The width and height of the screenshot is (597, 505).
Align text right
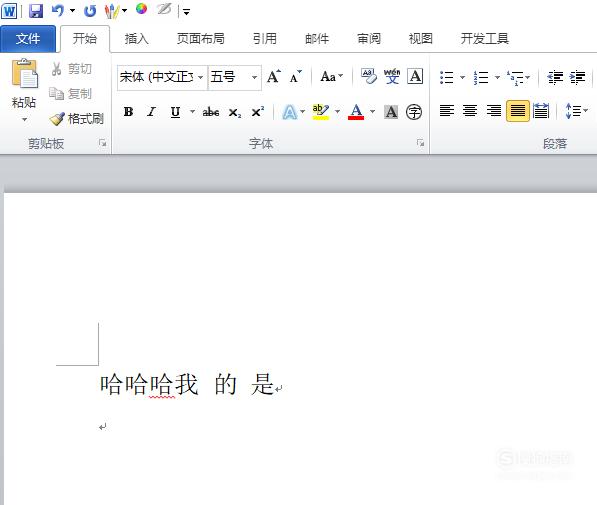point(494,111)
